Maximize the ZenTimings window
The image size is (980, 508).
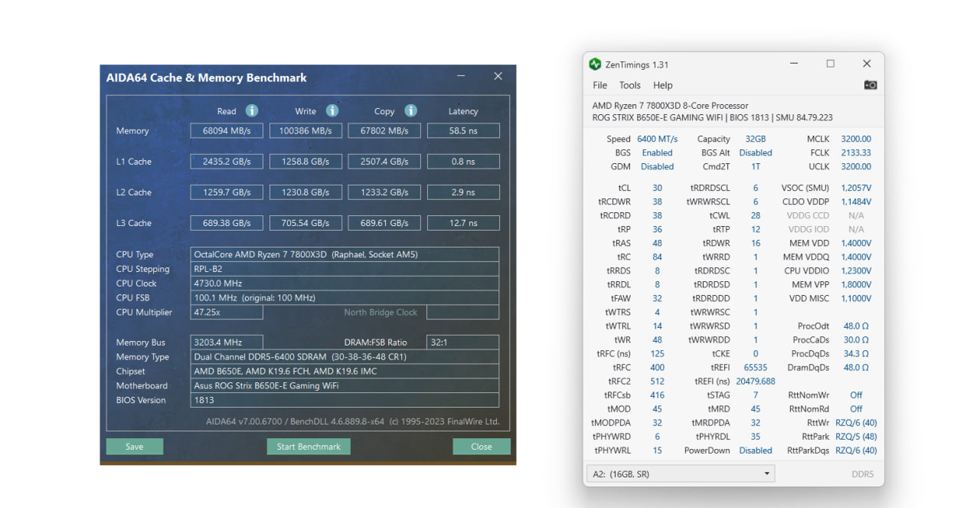tap(830, 64)
